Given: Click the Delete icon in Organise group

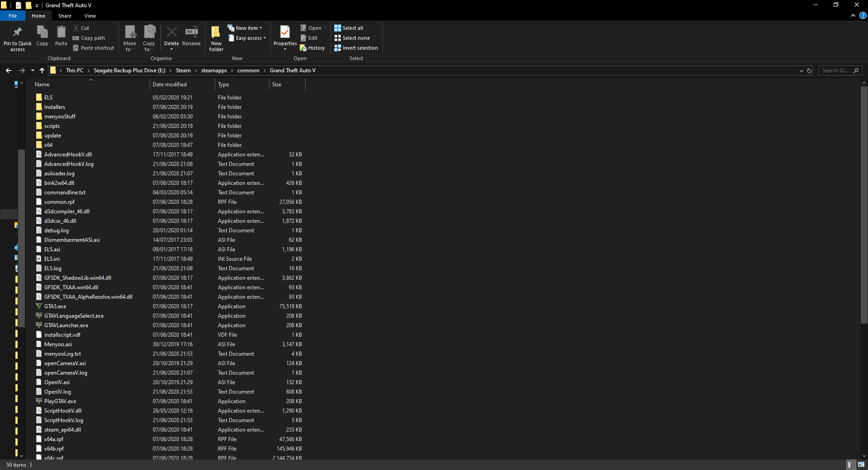Looking at the screenshot, I should tap(171, 33).
